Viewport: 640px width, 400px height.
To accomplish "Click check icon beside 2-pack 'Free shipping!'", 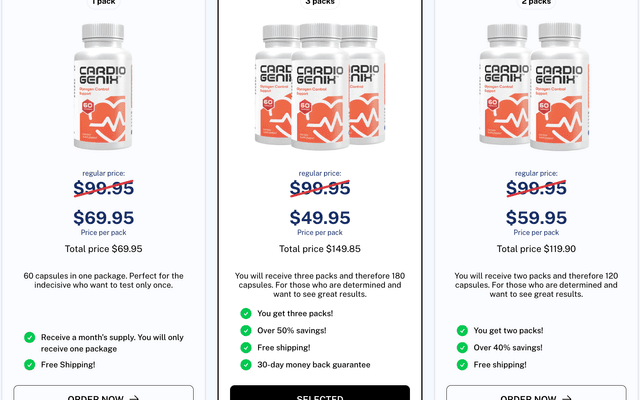I will pyautogui.click(x=462, y=365).
